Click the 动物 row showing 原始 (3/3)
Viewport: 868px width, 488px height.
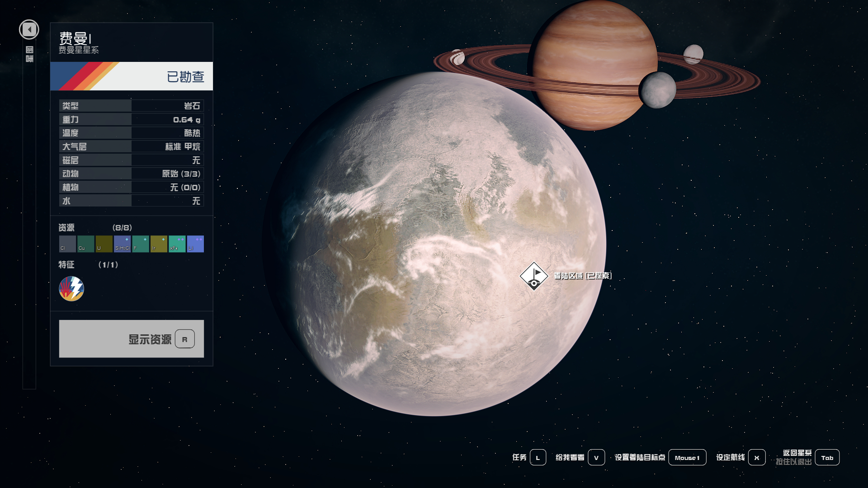(x=132, y=174)
